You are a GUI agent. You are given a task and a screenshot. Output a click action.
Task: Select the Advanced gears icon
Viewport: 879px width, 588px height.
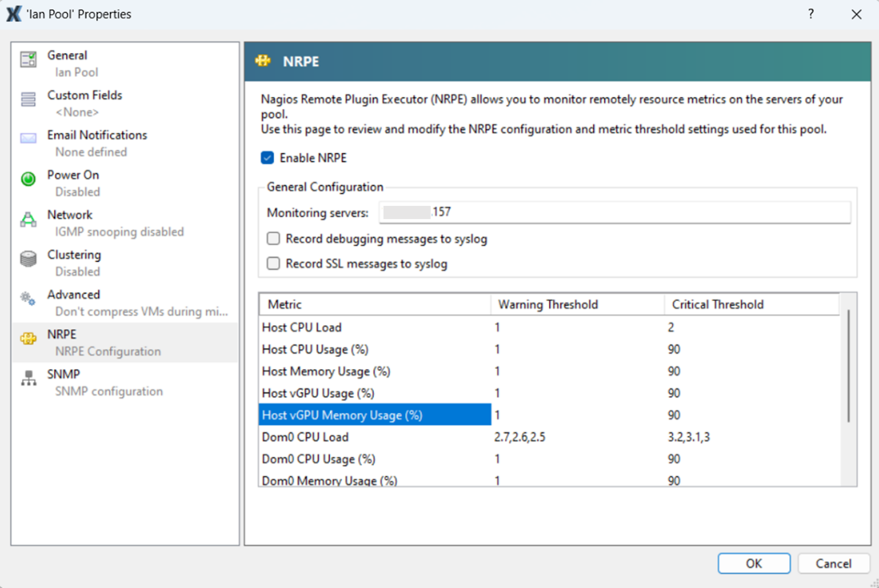pos(27,298)
